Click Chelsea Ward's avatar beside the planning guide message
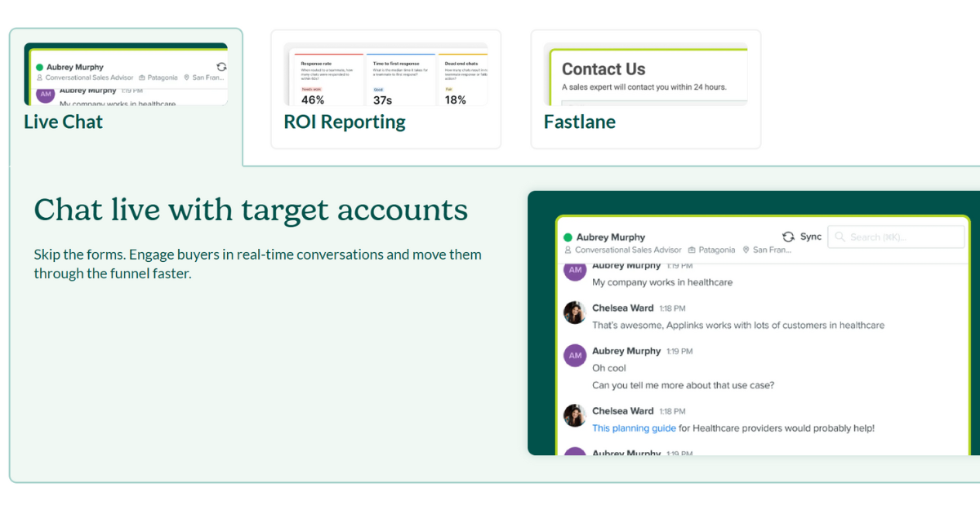980x514 pixels. [575, 415]
